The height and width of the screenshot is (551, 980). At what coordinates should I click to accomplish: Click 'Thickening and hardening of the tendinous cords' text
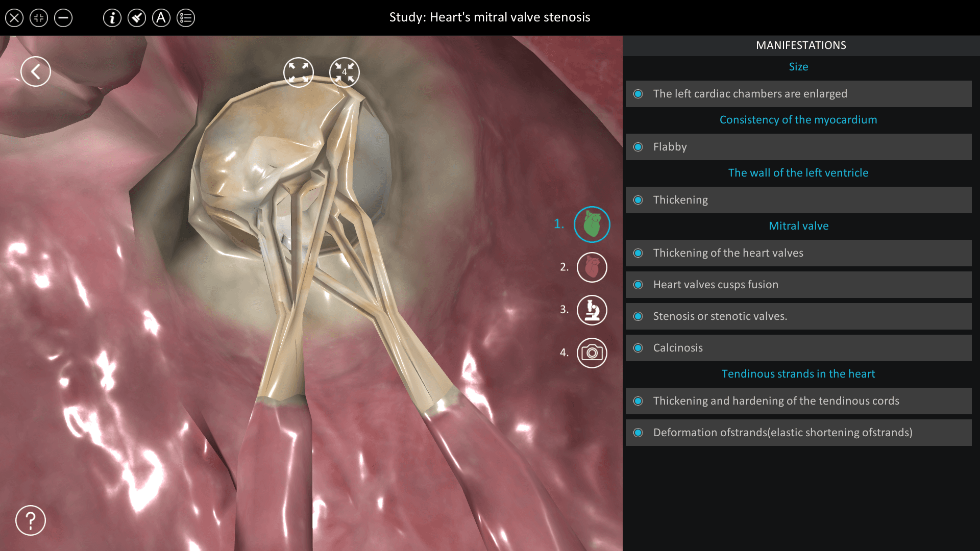(776, 401)
